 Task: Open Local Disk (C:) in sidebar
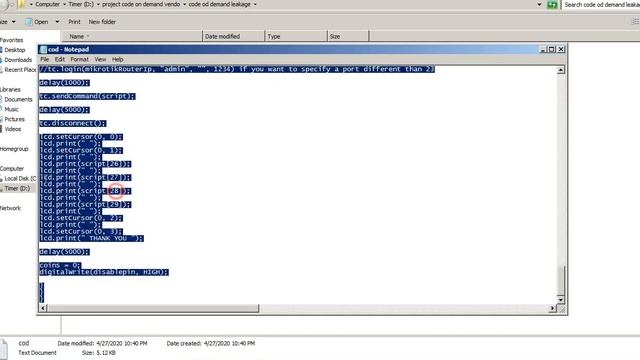coord(20,178)
